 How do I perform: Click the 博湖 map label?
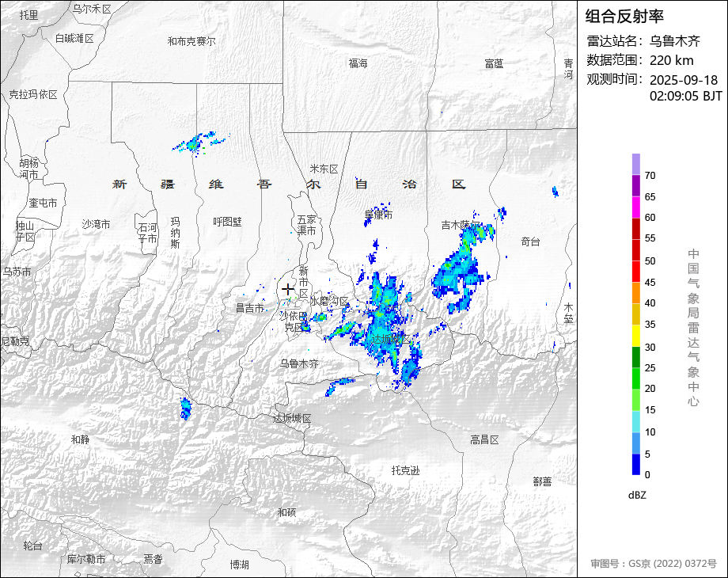point(240,565)
